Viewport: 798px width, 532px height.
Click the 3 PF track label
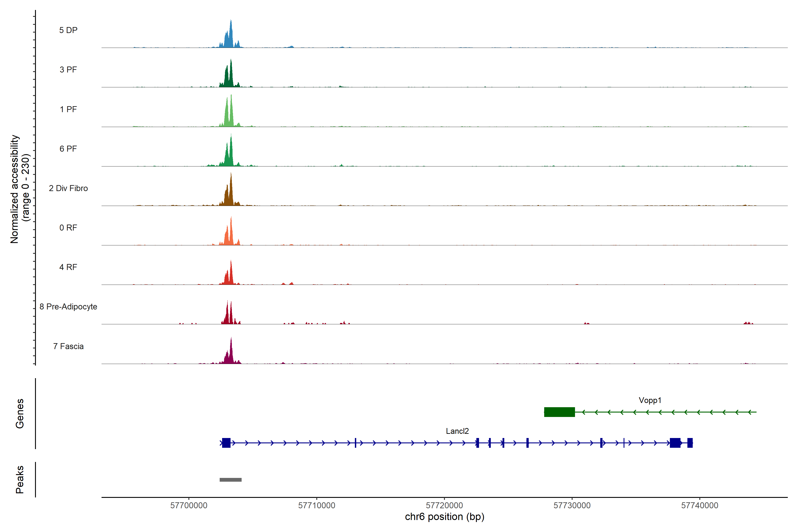click(68, 70)
